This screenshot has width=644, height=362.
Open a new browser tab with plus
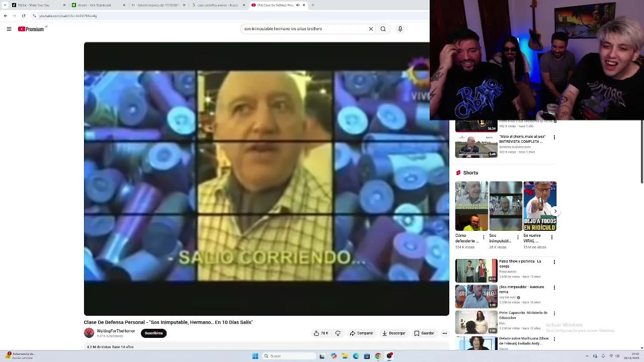coord(312,5)
